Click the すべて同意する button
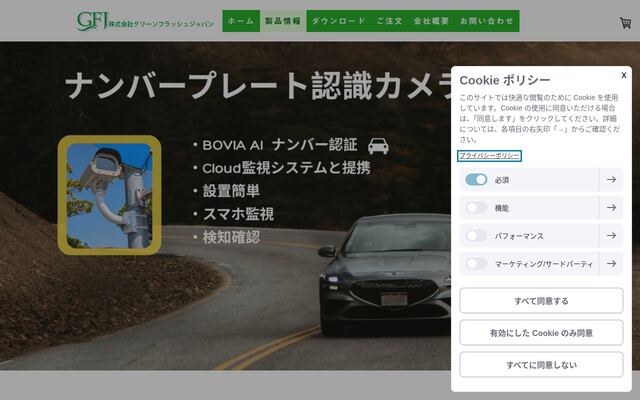The width and height of the screenshot is (640, 400). pyautogui.click(x=541, y=301)
